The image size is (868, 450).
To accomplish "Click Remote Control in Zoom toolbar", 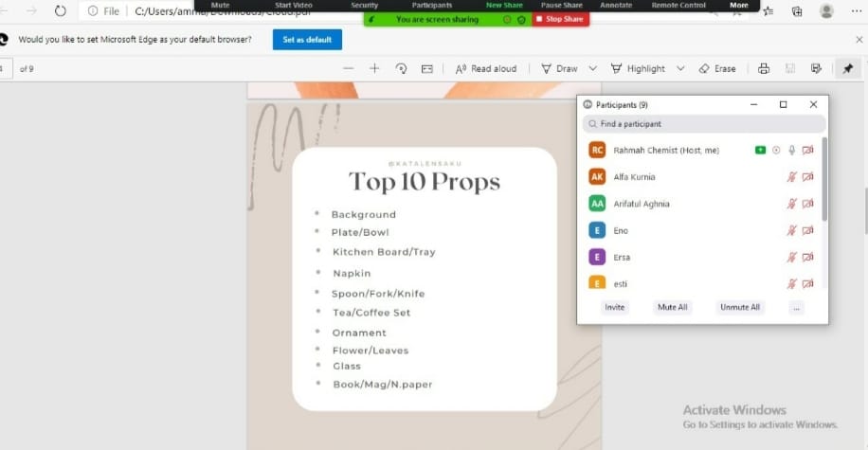I will pos(678,5).
